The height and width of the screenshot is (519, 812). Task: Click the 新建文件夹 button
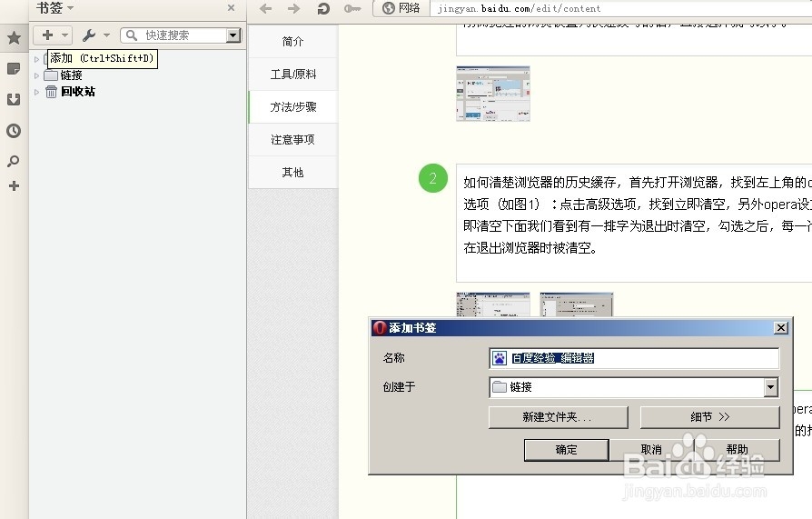tap(558, 417)
